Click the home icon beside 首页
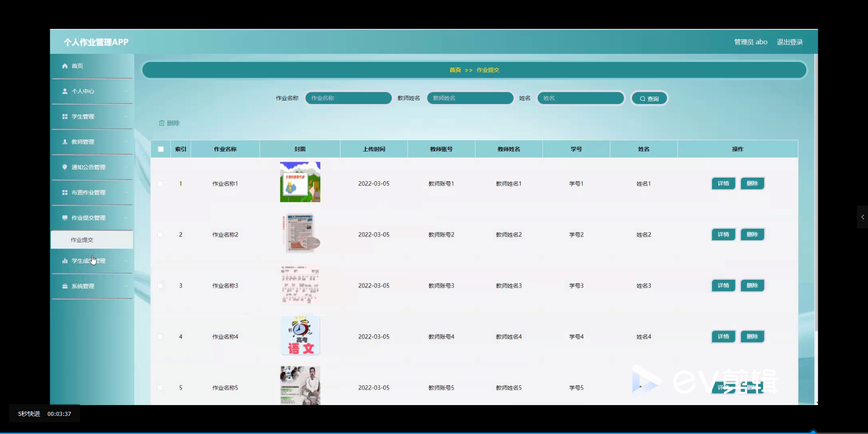This screenshot has height=434, width=868. coord(65,66)
